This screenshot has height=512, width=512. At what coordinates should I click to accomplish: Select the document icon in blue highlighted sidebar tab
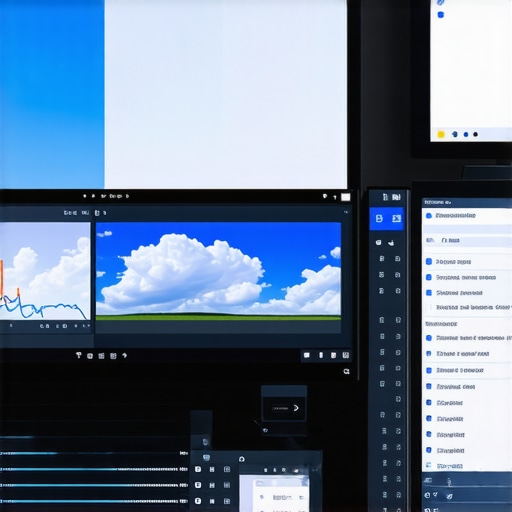coord(379,219)
